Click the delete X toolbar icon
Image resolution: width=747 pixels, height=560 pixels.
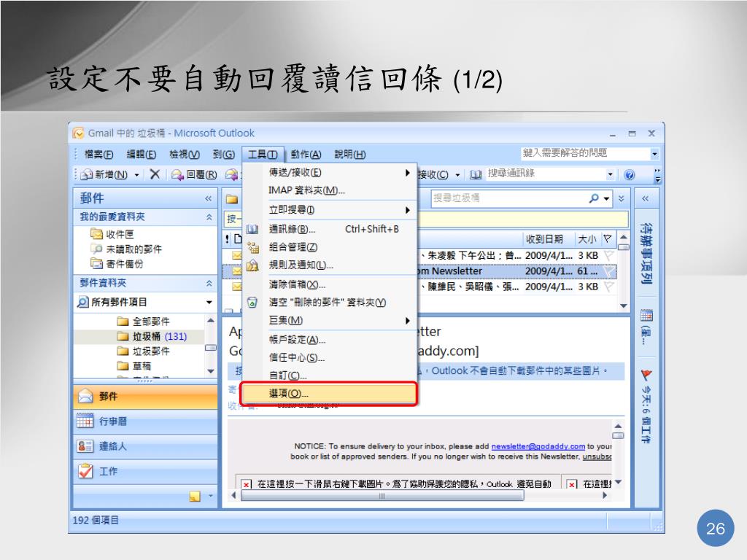click(x=155, y=174)
